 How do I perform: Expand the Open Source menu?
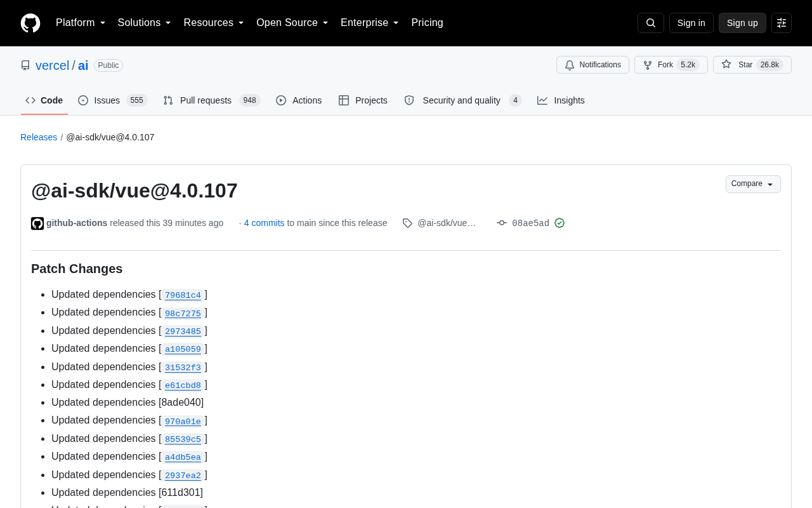point(292,23)
